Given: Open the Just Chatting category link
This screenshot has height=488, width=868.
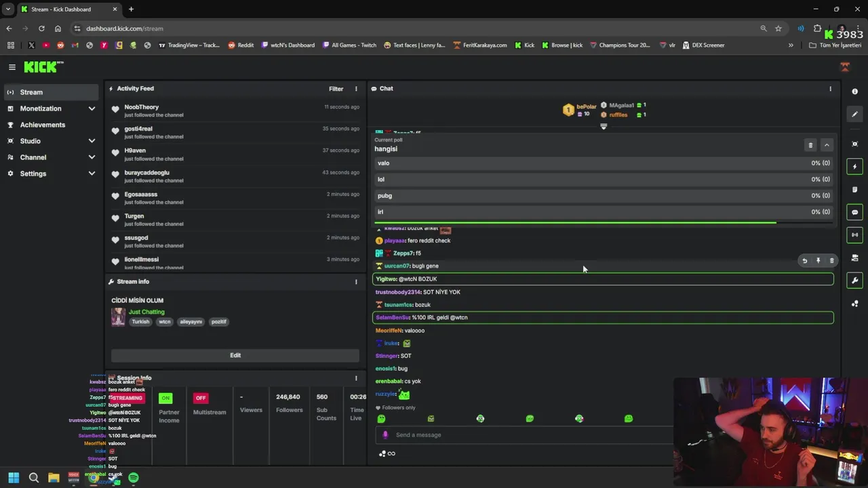Looking at the screenshot, I should pyautogui.click(x=146, y=312).
